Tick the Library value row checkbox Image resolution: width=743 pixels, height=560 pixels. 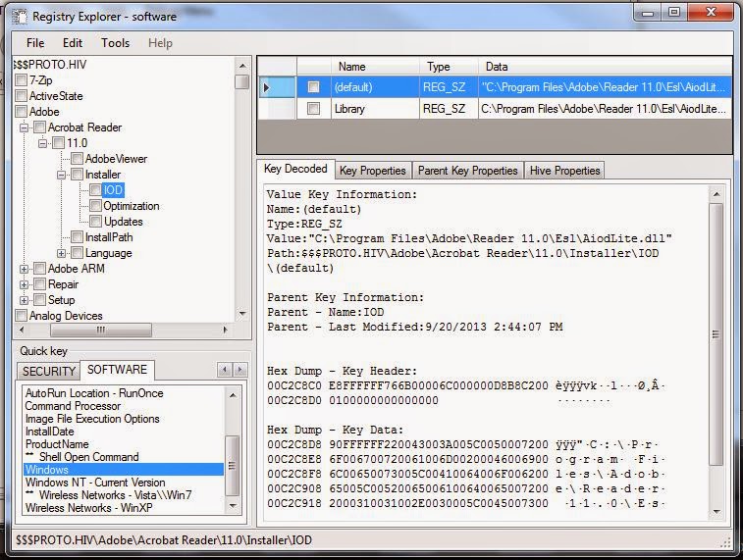click(313, 109)
